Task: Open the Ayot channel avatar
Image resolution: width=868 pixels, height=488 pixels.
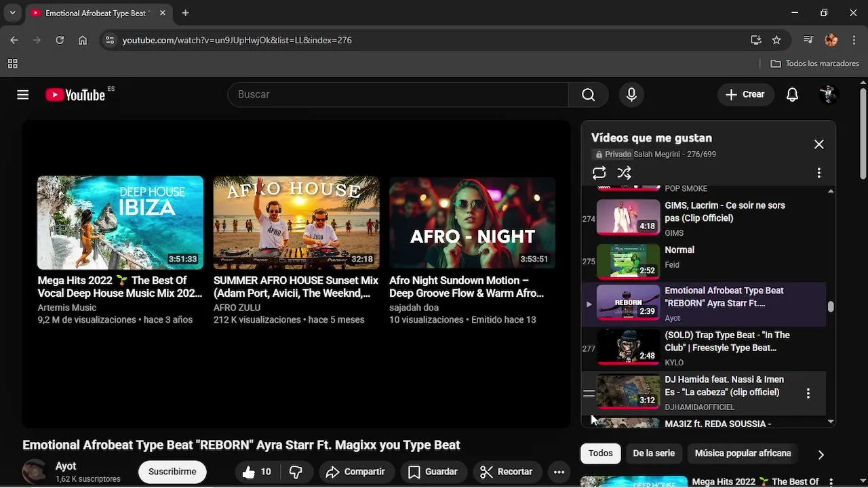Action: (x=35, y=472)
